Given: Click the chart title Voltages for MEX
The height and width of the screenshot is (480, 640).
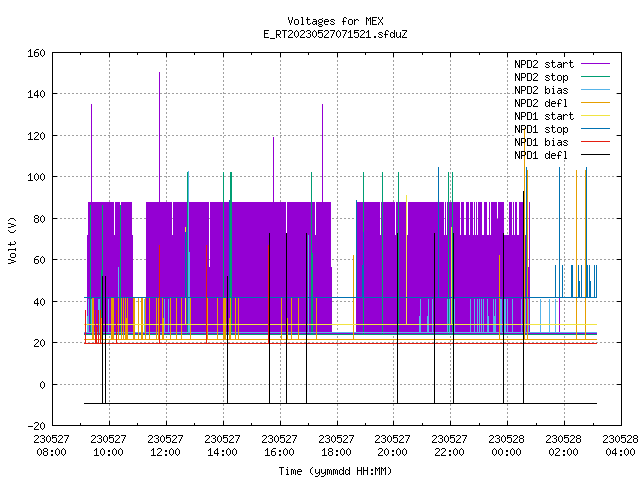Looking at the screenshot, I should (x=335, y=21).
